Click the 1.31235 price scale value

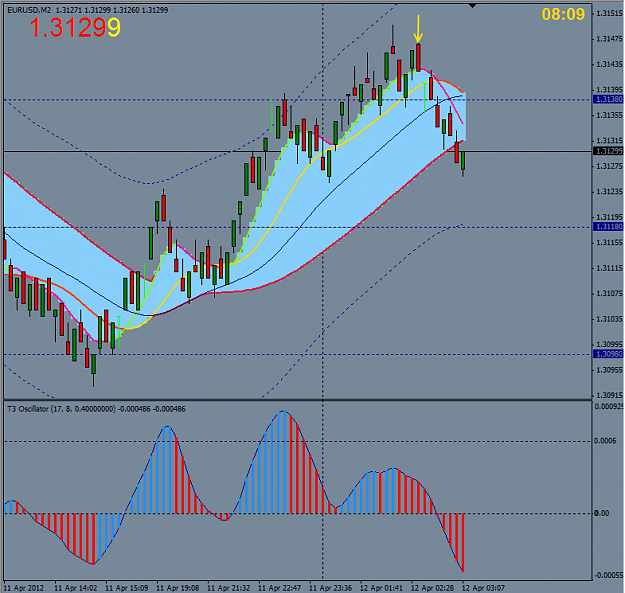pos(609,192)
